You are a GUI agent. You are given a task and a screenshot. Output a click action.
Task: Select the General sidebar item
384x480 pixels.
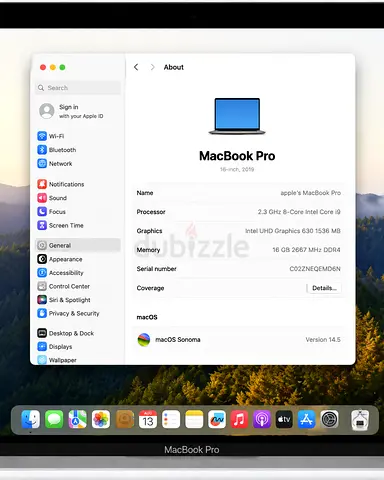[78, 245]
